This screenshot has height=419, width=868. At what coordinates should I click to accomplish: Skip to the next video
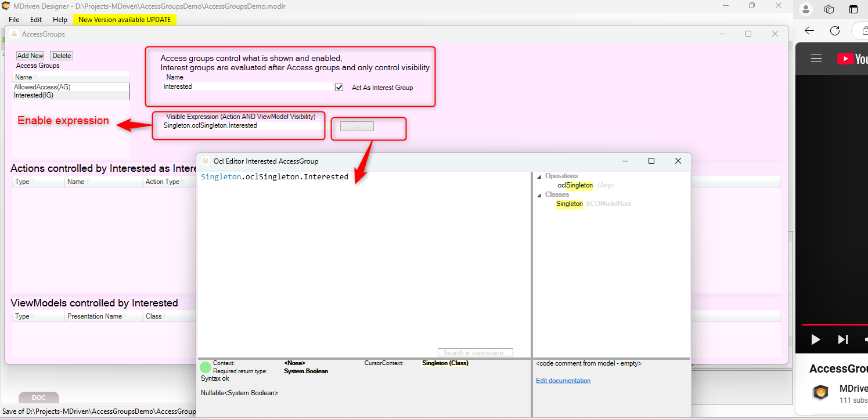tap(842, 339)
